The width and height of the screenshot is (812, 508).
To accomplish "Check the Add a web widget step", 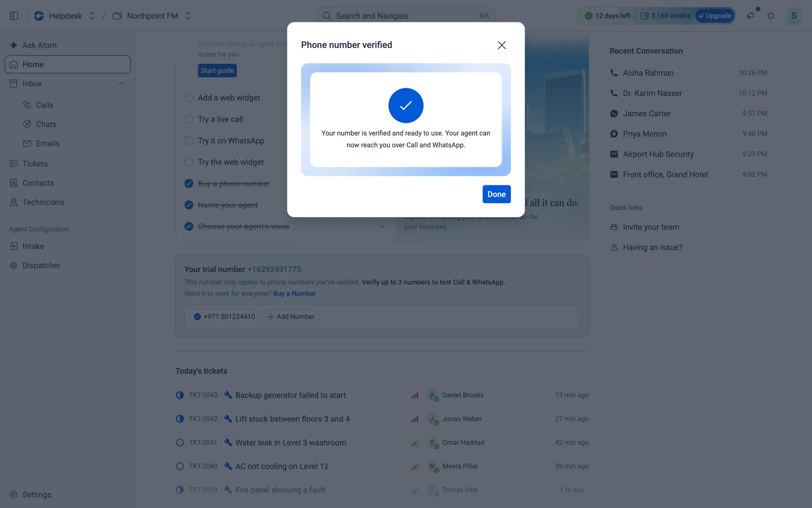I will coord(189,98).
